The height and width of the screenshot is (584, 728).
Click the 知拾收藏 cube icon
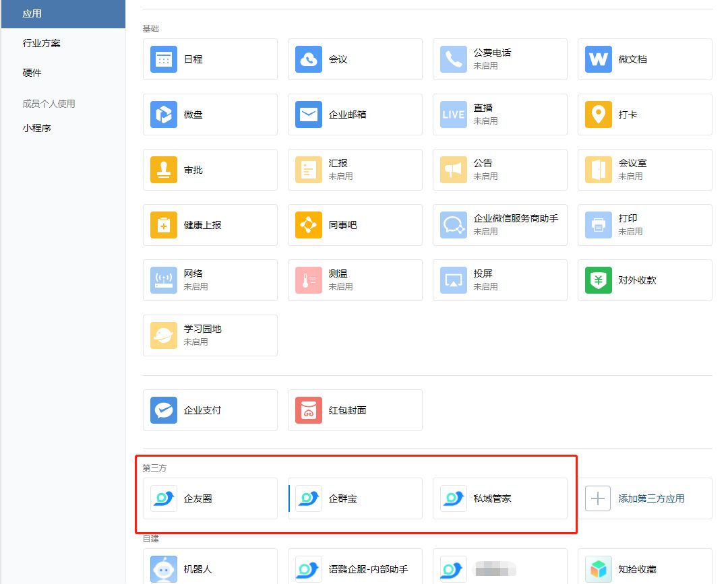598,569
